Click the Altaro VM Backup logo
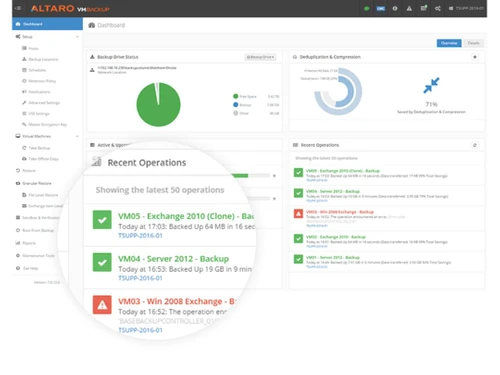The image size is (500, 375). click(70, 8)
